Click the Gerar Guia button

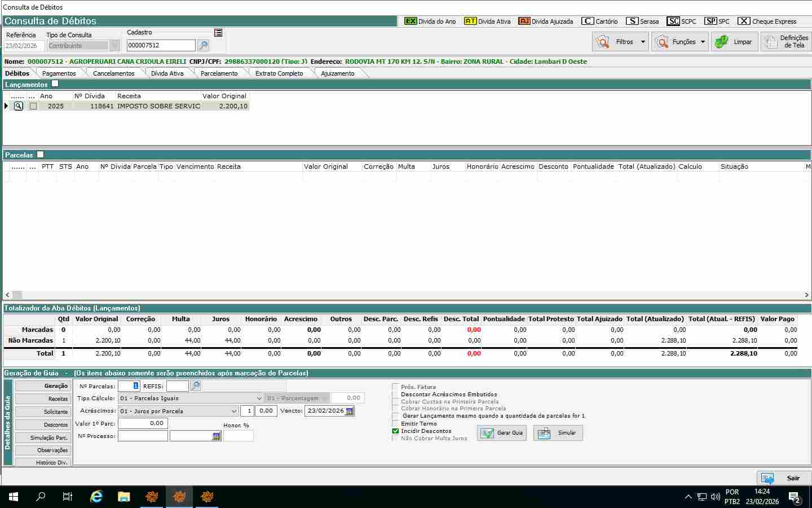(502, 433)
